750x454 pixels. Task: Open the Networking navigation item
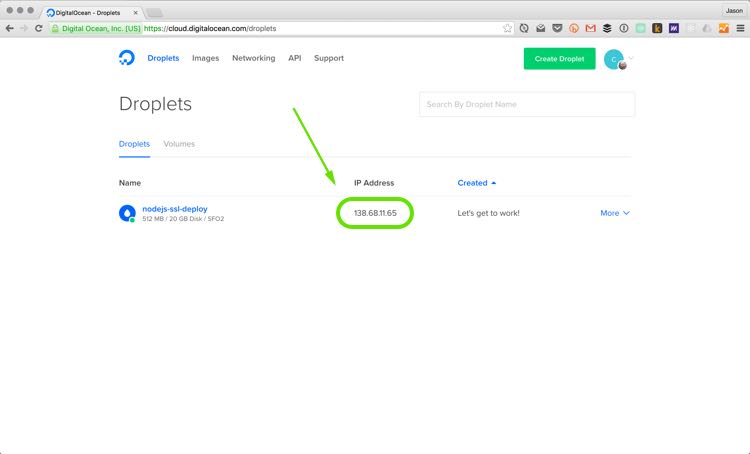click(x=254, y=58)
